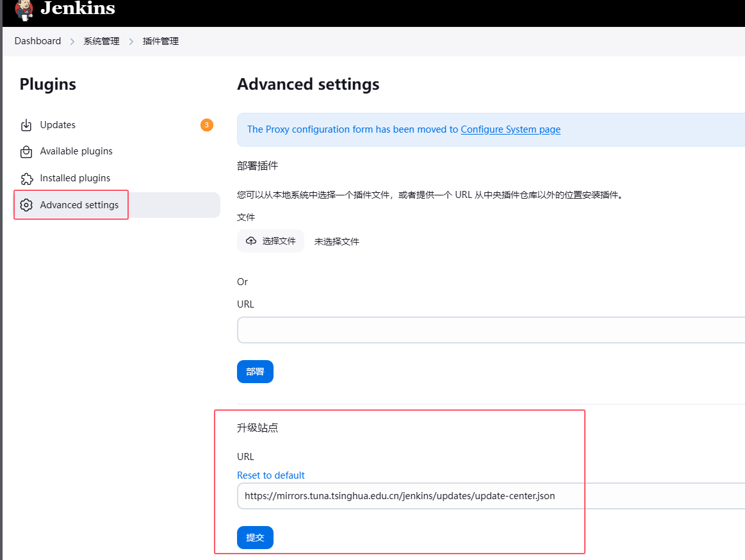
Task: Open 系统管理 breadcrumb link
Action: click(x=101, y=42)
